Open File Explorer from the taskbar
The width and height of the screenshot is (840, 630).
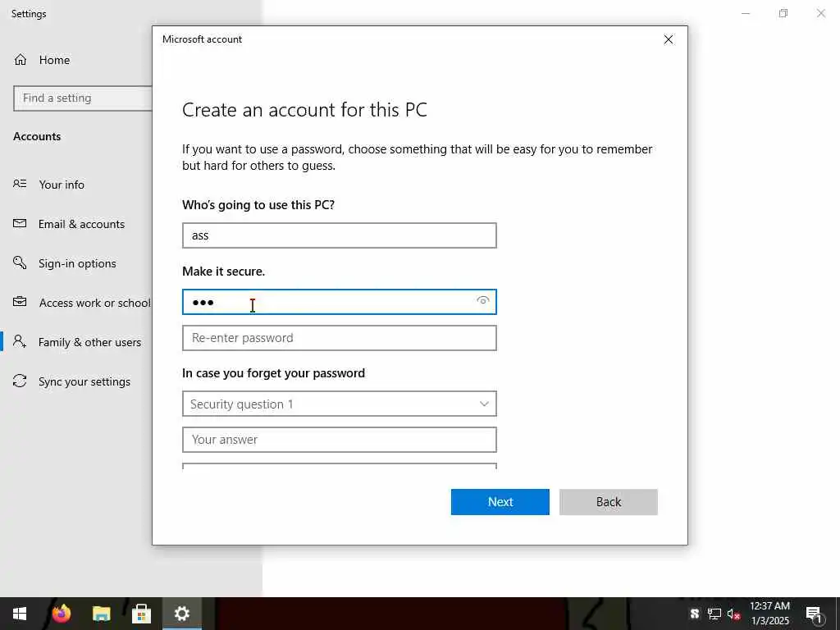(101, 614)
